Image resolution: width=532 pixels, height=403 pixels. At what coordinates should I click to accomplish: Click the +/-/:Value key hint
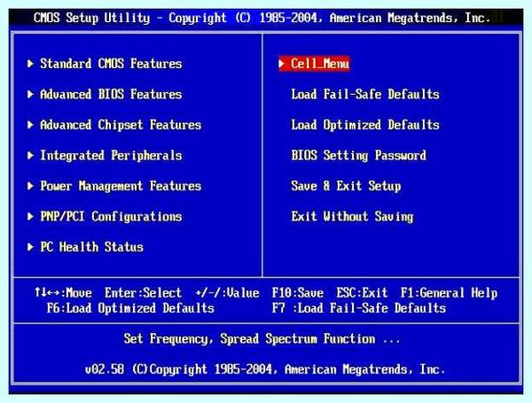point(227,292)
